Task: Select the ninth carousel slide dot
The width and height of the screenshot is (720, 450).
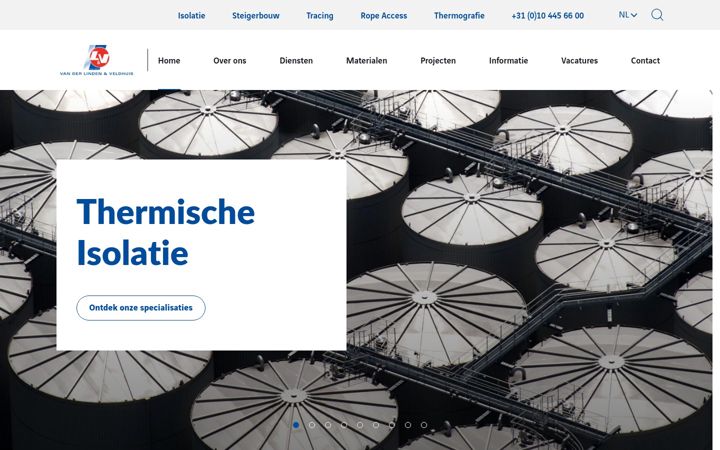Action: pos(424,425)
